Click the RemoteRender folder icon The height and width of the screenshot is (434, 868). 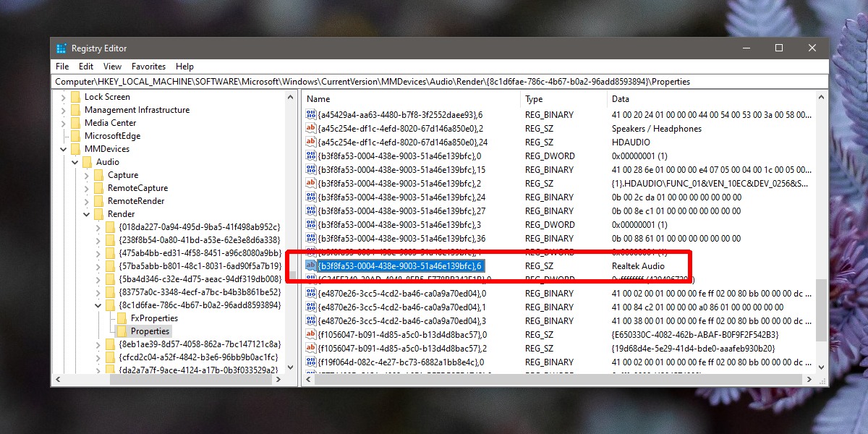[100, 201]
